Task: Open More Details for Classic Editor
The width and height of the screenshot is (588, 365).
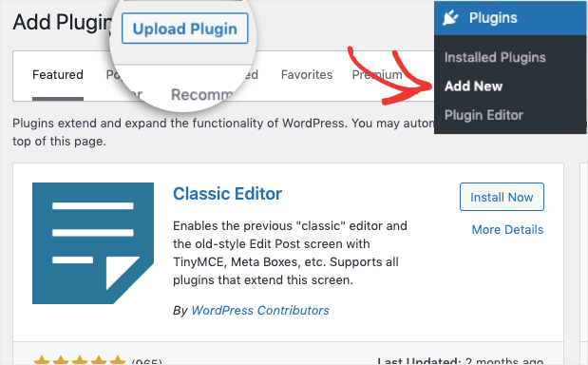Action: click(507, 229)
